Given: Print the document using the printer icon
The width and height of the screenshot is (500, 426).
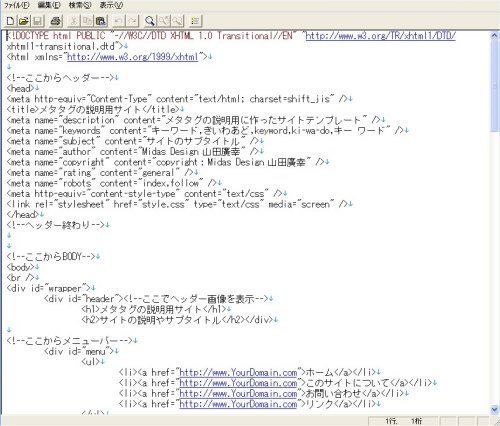Looking at the screenshot, I should 56,21.
